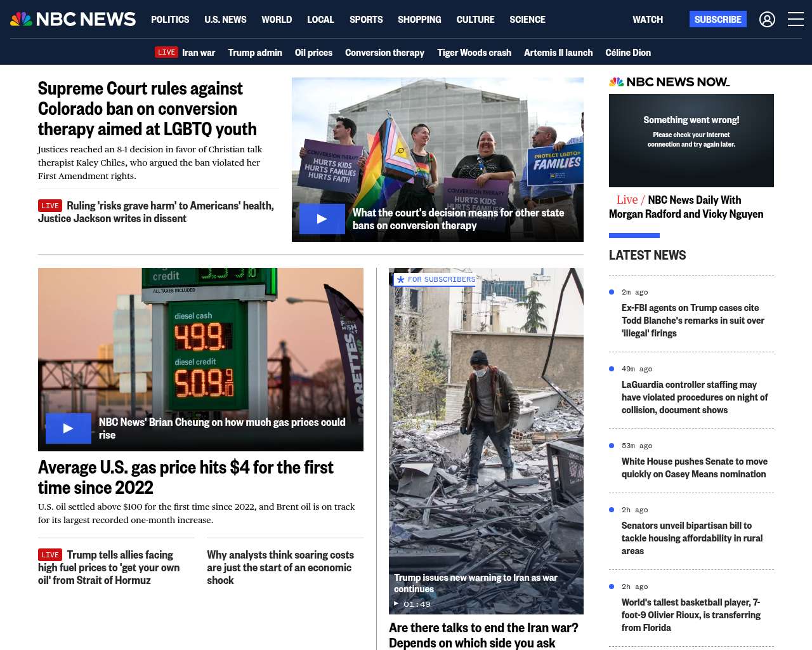Read Olivier Rioux transferring from Florida story
The height and width of the screenshot is (650, 812).
coord(691,615)
